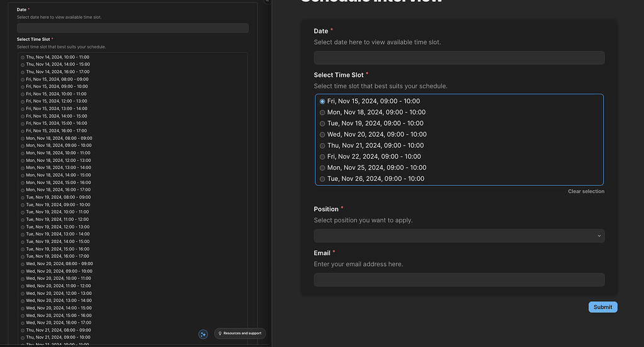This screenshot has width=644, height=347.
Task: Choose Mon, Nov 25, 2024, 09:00 - 10:00 slot
Action: (323, 168)
